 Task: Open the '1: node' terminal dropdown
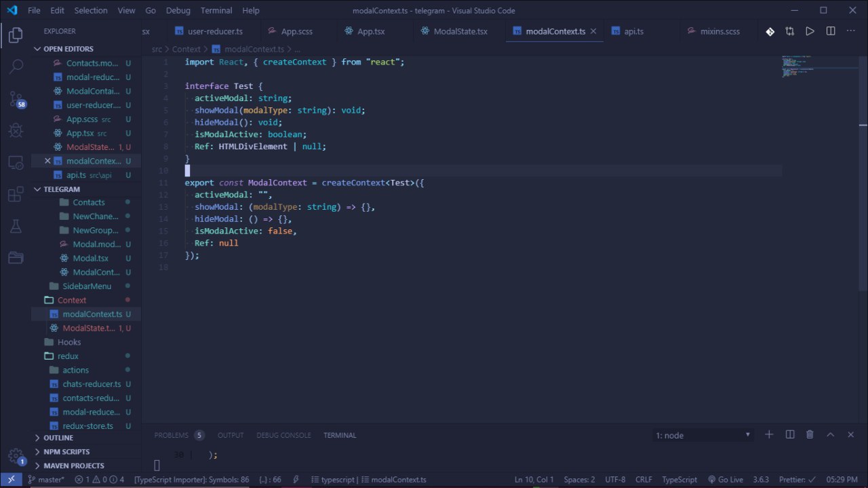(703, 435)
